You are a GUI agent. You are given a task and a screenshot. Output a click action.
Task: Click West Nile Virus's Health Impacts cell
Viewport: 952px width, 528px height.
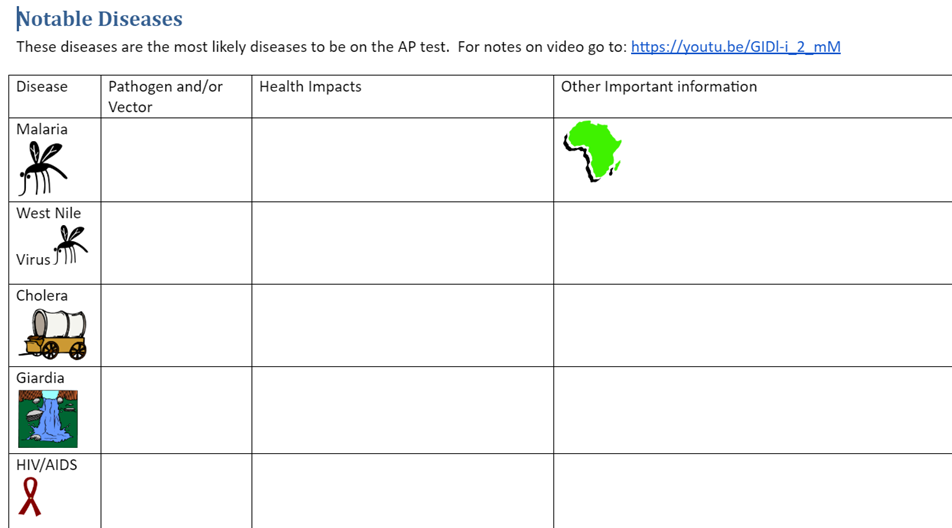point(402,243)
